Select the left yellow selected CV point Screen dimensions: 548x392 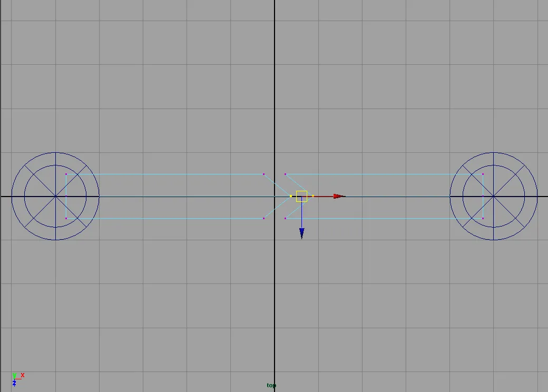click(291, 196)
